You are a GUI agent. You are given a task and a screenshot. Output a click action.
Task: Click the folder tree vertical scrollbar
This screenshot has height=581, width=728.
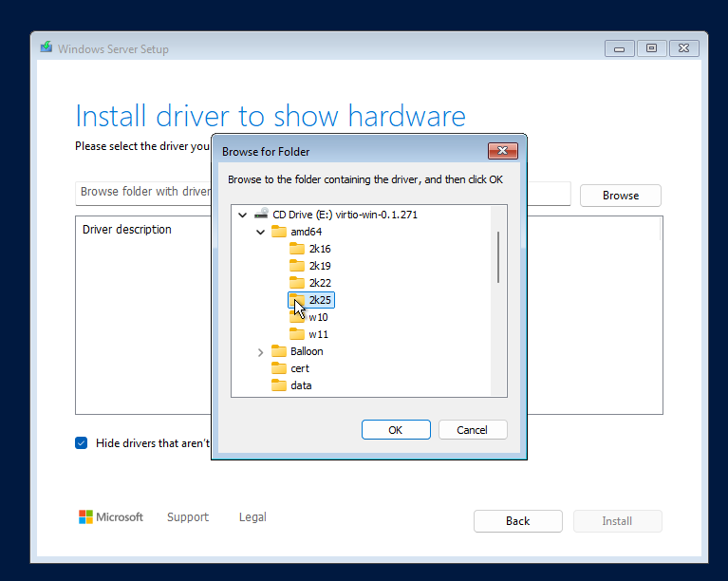pos(498,256)
